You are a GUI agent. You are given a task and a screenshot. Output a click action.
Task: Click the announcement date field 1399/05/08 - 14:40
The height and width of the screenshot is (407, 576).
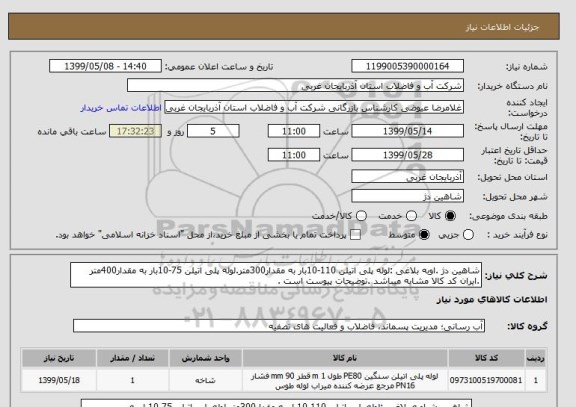(105, 66)
